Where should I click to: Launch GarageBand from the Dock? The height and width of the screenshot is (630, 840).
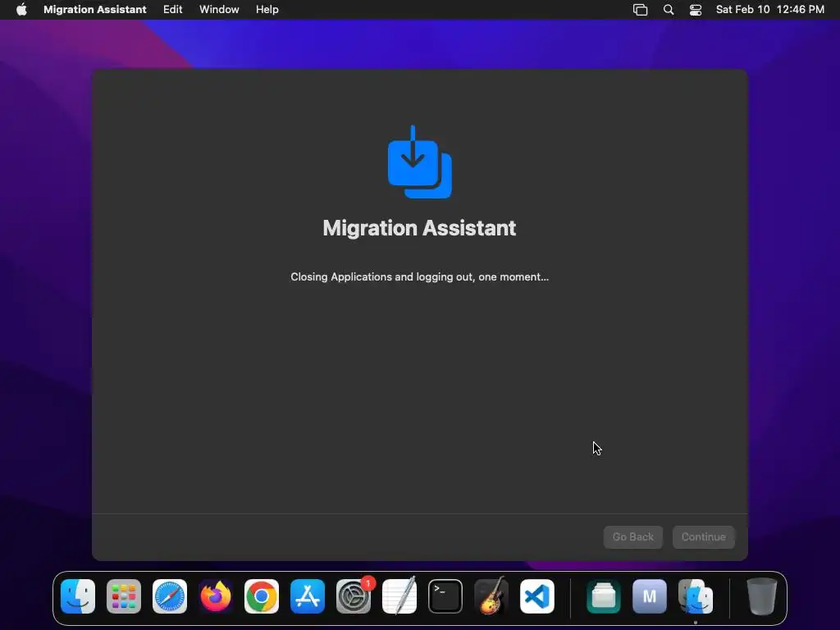(x=491, y=596)
